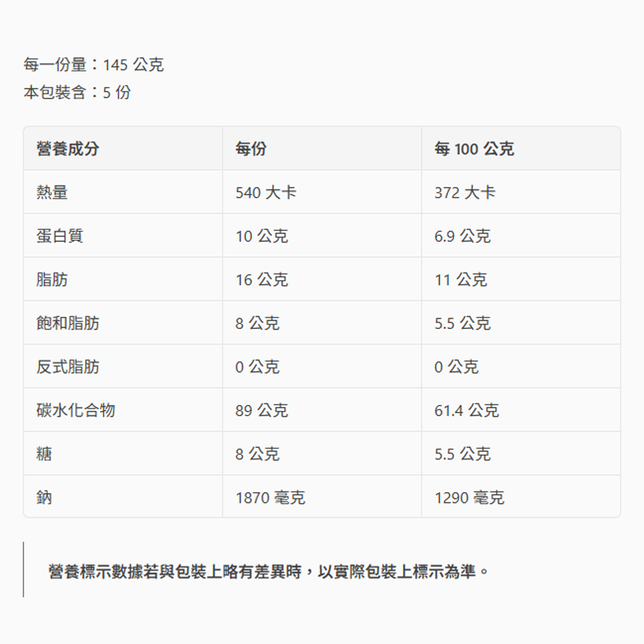
Task: Click the 61.4 公克 cell
Action: coord(466,410)
